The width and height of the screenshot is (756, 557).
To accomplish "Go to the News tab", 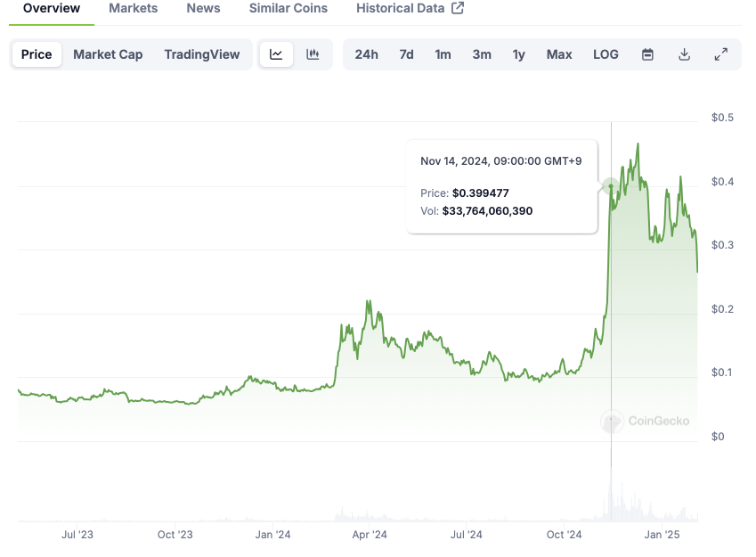I will click(203, 9).
